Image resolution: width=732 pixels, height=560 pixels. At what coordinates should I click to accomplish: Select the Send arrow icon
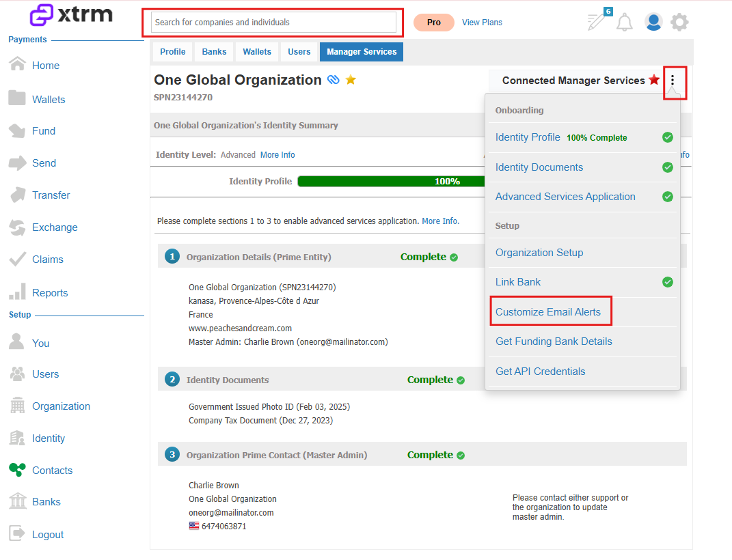[17, 163]
